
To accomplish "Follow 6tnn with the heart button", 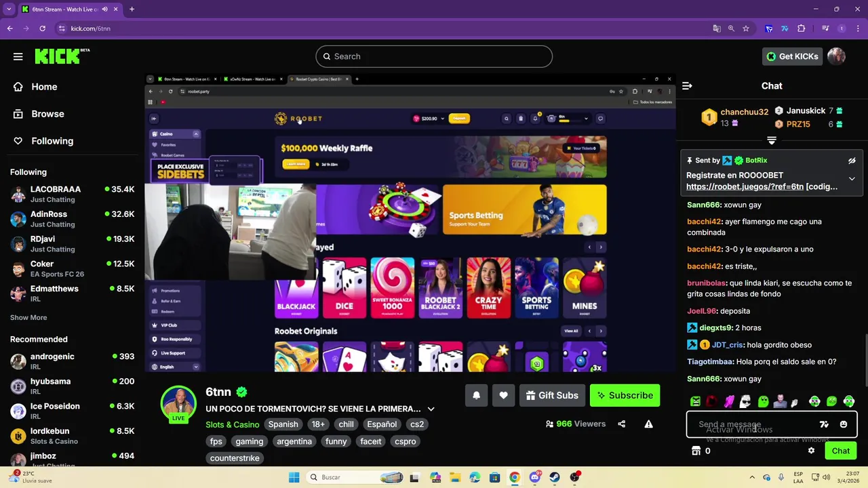I will [503, 395].
